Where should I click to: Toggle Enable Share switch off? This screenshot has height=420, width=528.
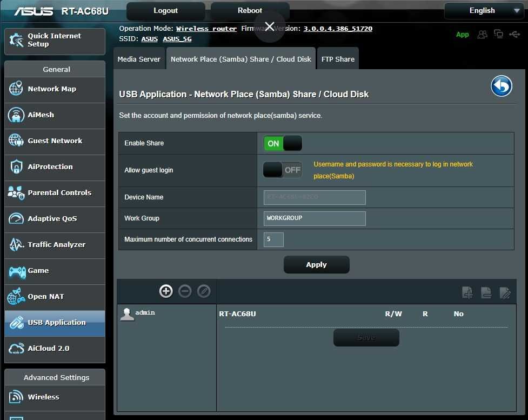283,143
